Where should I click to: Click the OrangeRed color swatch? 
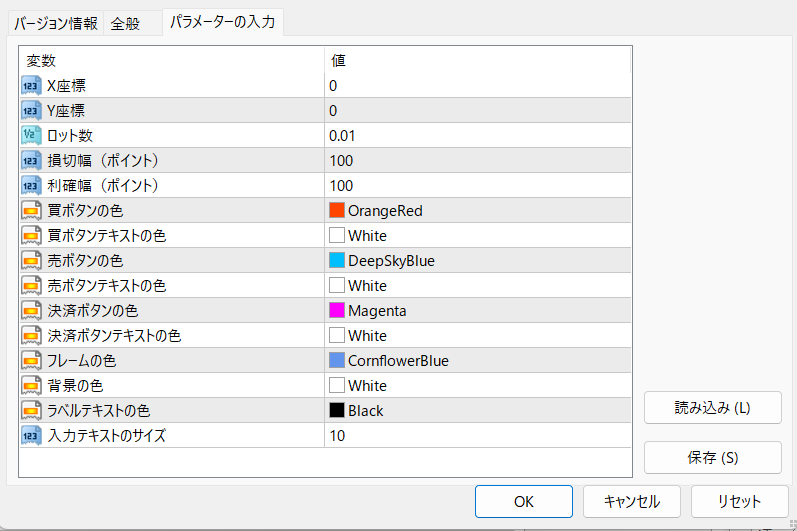coord(337,211)
